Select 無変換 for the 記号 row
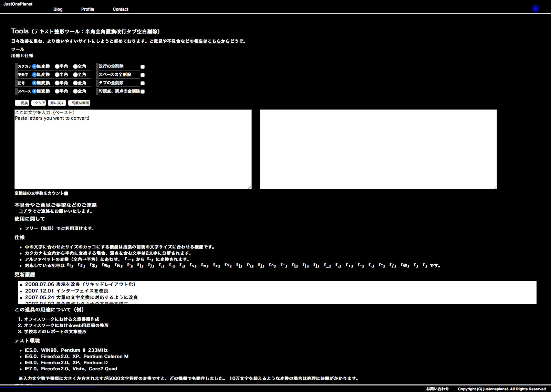551x392 pixels. pos(34,83)
